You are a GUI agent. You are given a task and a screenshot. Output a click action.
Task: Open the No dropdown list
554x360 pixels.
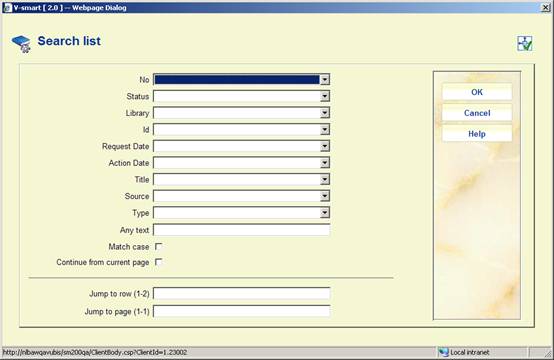[324, 79]
